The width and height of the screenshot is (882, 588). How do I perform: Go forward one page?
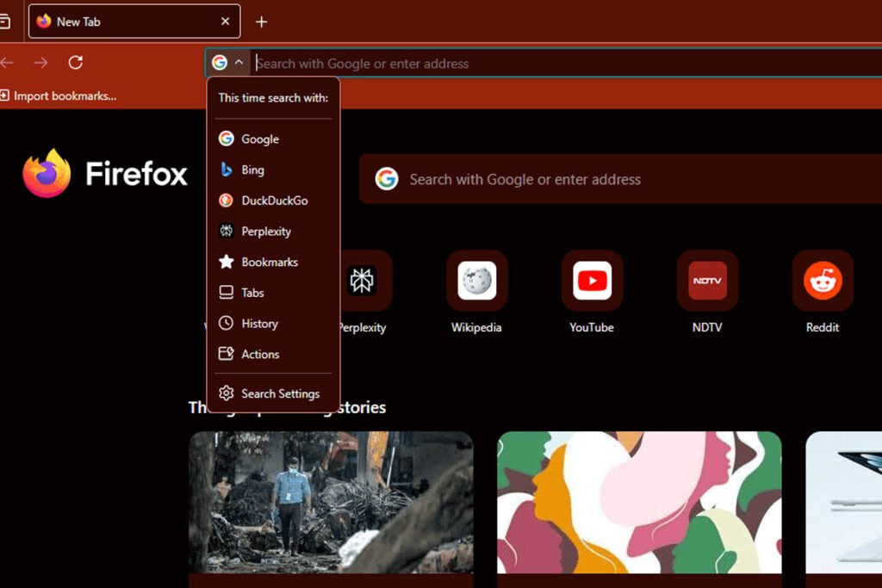click(40, 62)
